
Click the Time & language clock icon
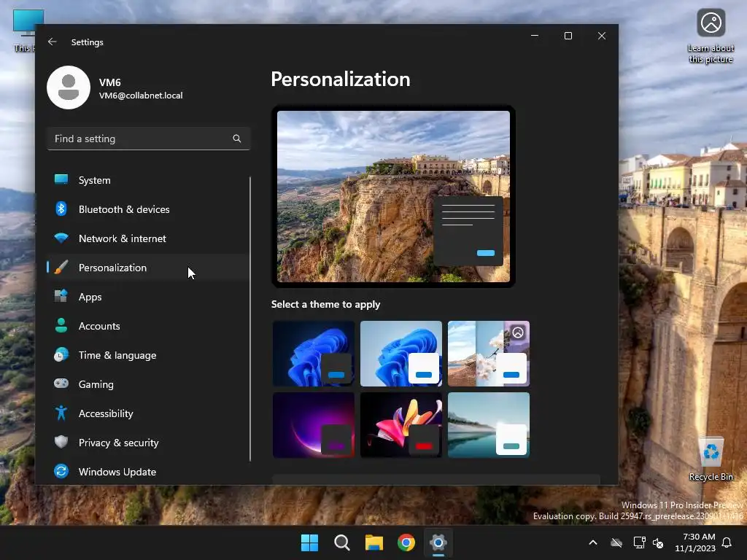61,355
